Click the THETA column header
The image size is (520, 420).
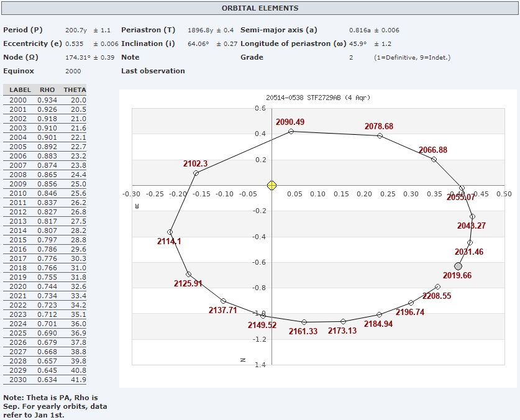[x=75, y=90]
